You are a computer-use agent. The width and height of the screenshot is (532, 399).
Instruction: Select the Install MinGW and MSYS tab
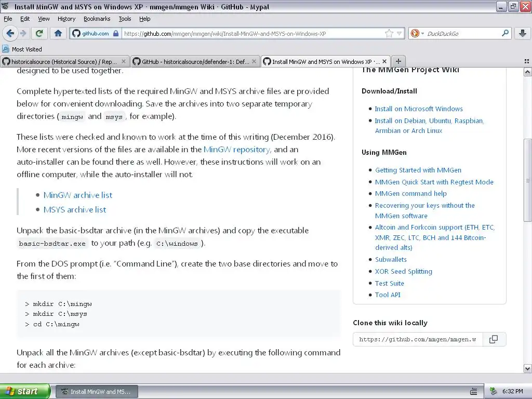[325, 61]
